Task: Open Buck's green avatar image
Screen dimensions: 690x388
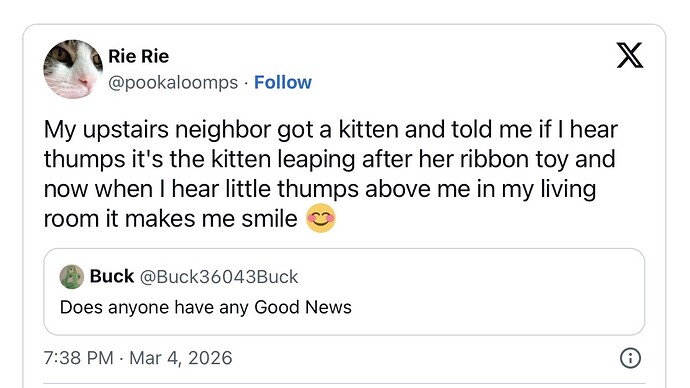Action: pyautogui.click(x=72, y=277)
